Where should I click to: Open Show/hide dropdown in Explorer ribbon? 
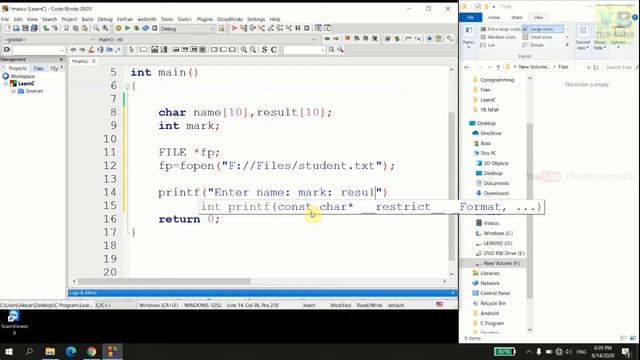[600, 44]
